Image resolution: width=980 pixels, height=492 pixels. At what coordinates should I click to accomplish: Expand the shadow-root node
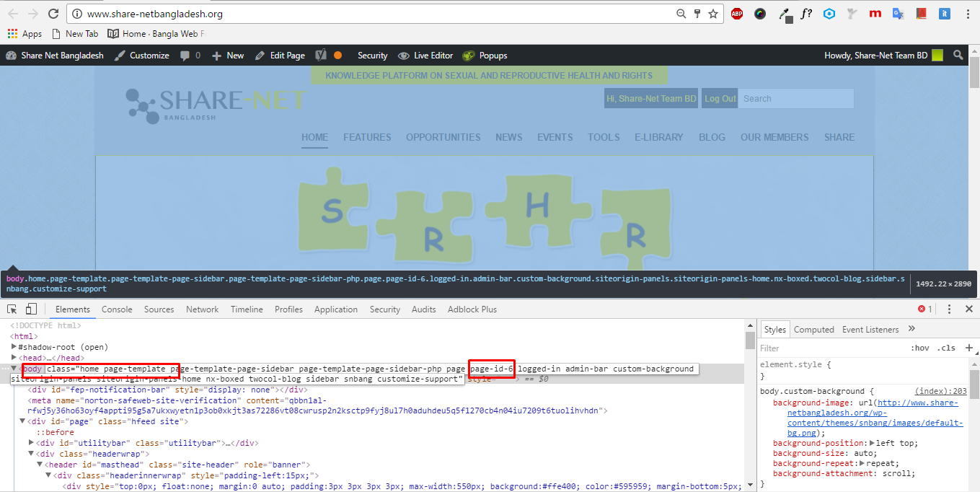(x=14, y=347)
